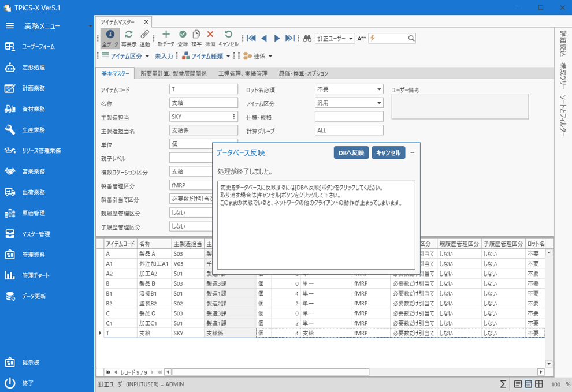Refresh the view with 再表示
Viewport: 572px width, 392px height.
click(128, 38)
